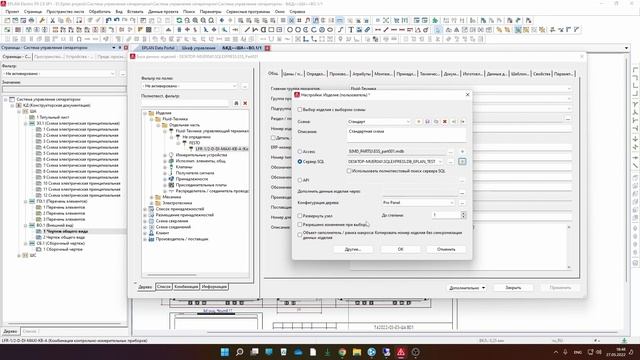Enable full-text SQL server search checkbox
This screenshot has height=360, width=640.
pos(349,171)
